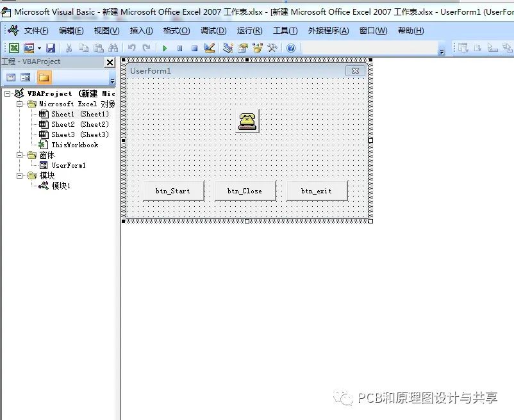Select 模块1 in project tree
The width and height of the screenshot is (514, 420).
(61, 186)
